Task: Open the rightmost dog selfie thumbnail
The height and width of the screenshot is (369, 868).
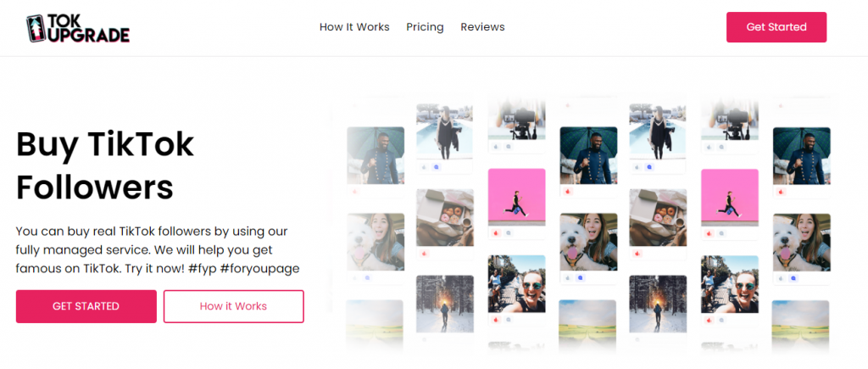Action: pos(802,242)
